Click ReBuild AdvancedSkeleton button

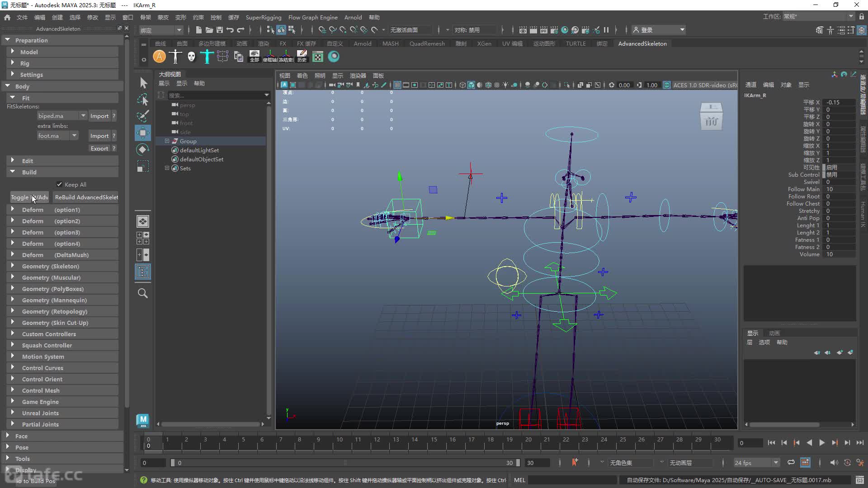pos(85,197)
